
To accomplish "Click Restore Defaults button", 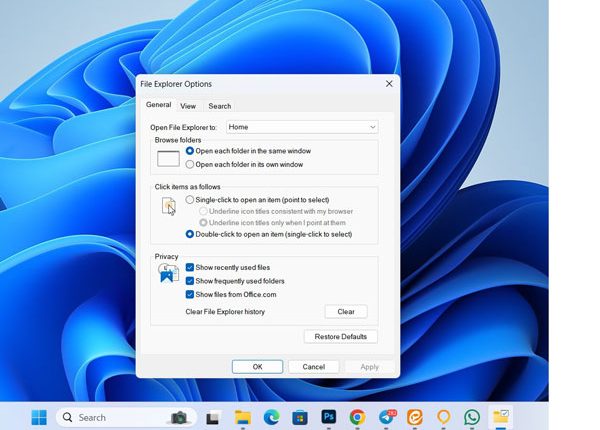I will tap(341, 337).
